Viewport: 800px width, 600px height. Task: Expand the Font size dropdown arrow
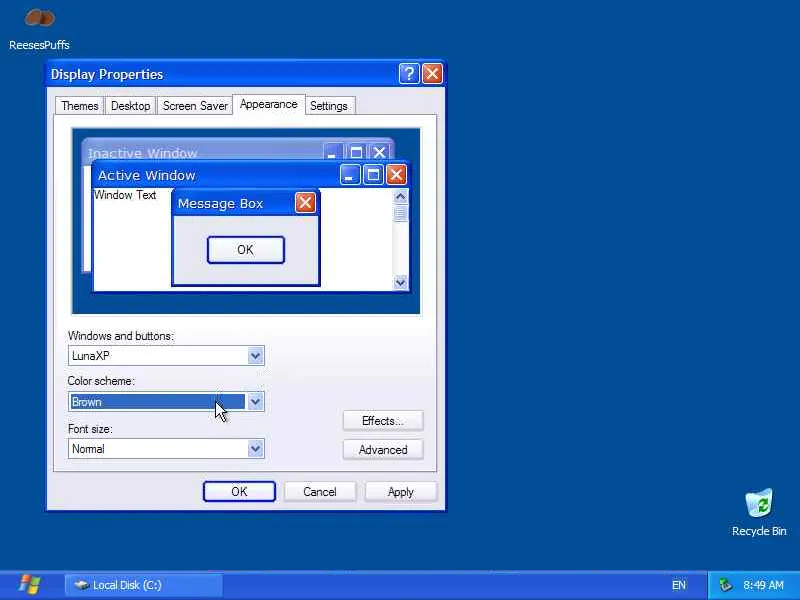tap(255, 449)
